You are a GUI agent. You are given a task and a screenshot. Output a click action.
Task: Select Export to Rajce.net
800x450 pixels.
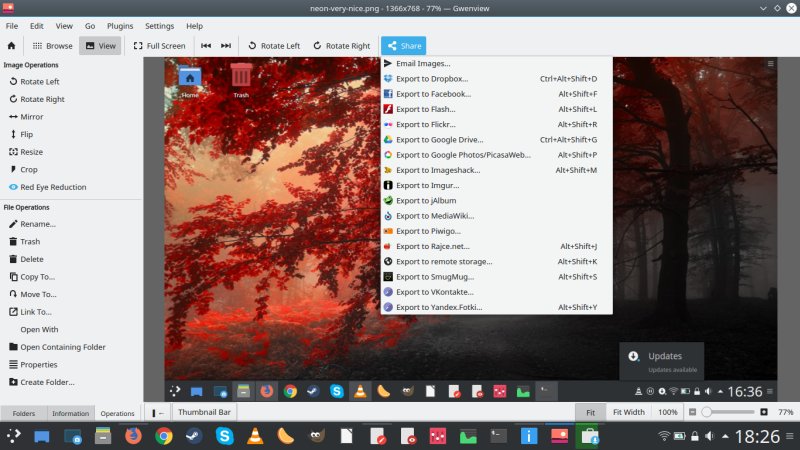(496, 246)
